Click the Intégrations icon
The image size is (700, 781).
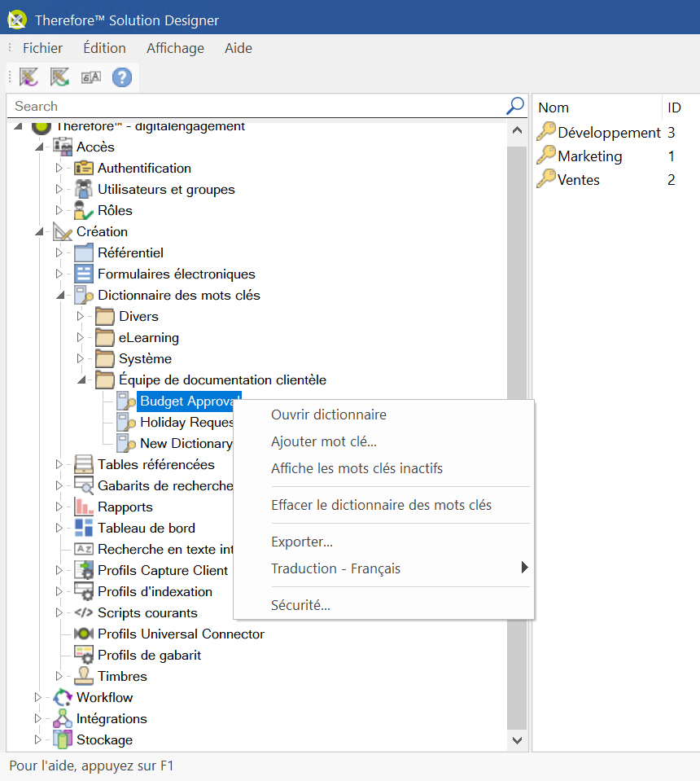[x=63, y=718]
